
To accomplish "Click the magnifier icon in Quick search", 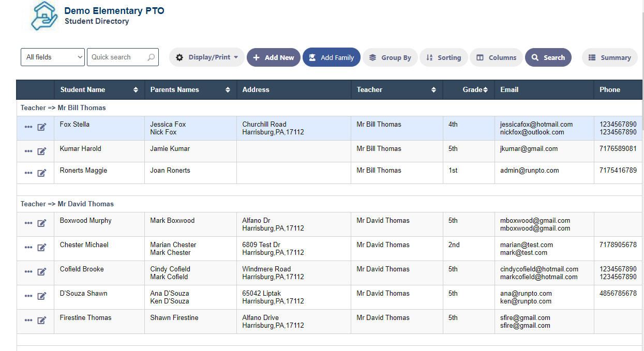I will tap(151, 57).
